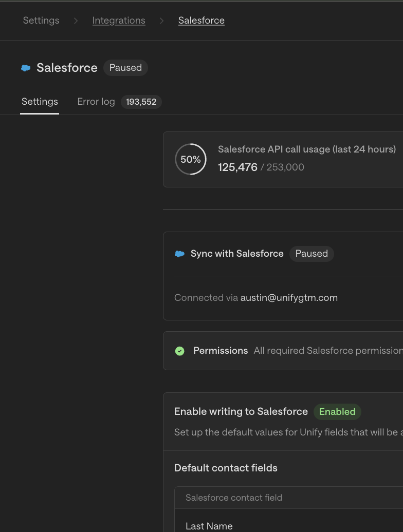The image size is (403, 532).
Task: Click the 50% API usage progress ring
Action: 191,159
